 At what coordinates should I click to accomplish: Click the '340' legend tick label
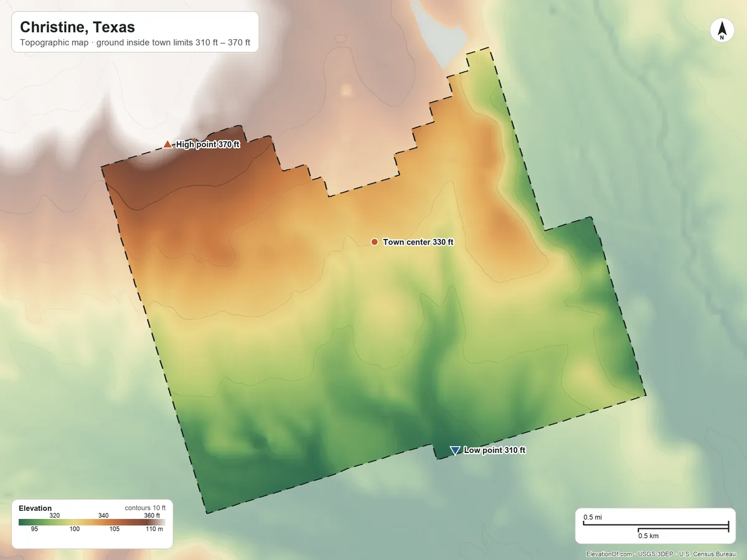[103, 515]
